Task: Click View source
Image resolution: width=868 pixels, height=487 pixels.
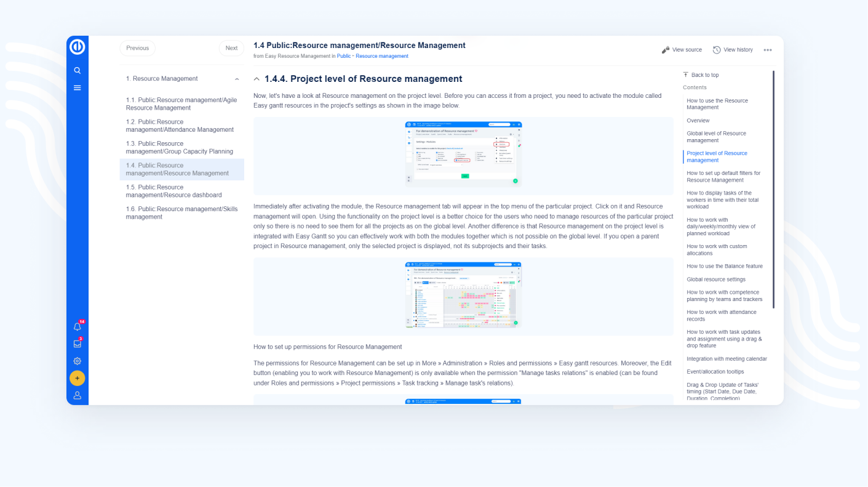Action: pyautogui.click(x=682, y=50)
